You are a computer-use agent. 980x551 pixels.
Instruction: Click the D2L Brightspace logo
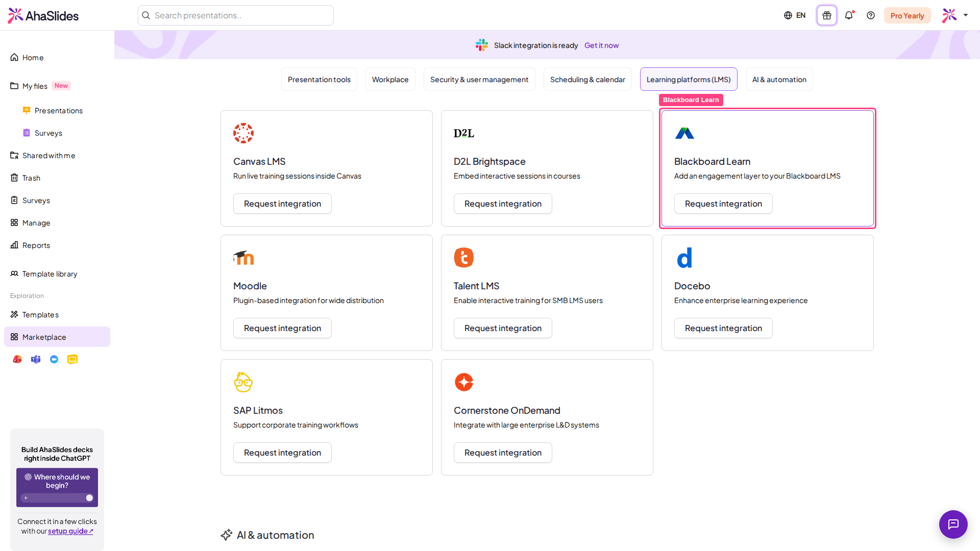click(464, 133)
